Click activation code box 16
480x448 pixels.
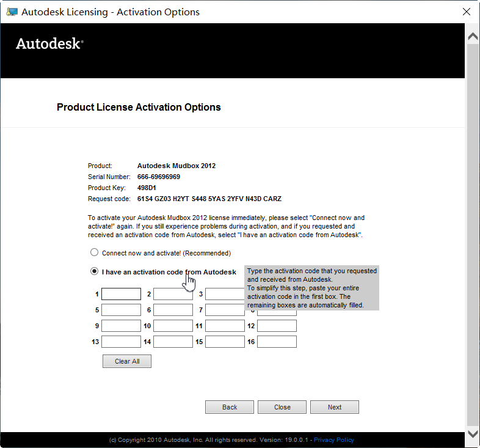pyautogui.click(x=277, y=342)
